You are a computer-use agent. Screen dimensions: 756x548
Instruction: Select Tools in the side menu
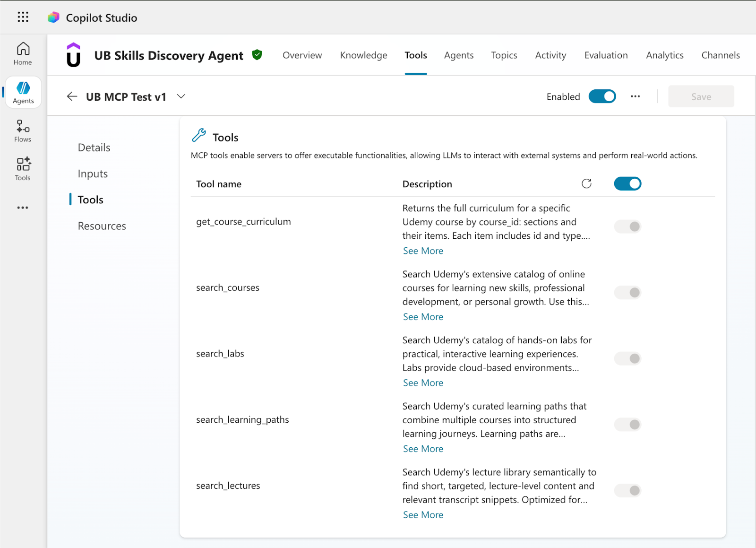(x=91, y=200)
